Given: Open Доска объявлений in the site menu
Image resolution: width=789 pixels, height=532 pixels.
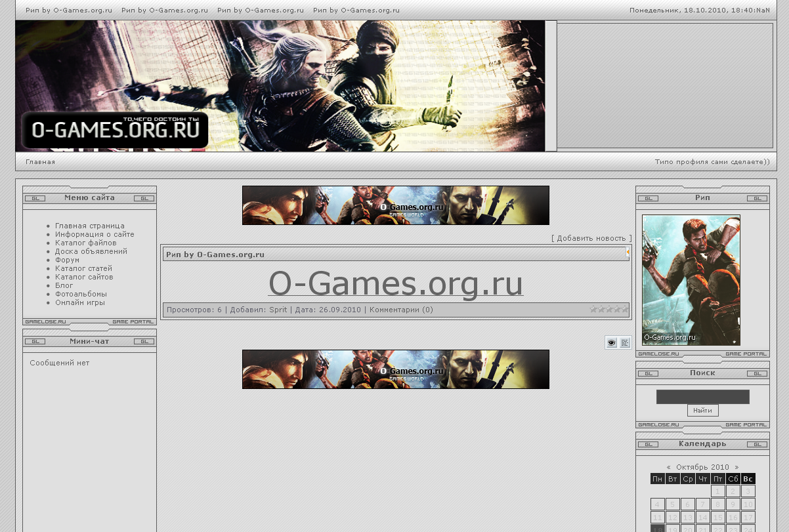Looking at the screenshot, I should tap(91, 251).
